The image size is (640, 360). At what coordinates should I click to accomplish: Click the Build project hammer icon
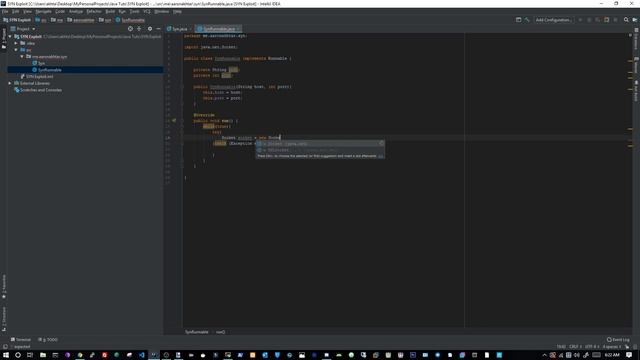tap(527, 20)
